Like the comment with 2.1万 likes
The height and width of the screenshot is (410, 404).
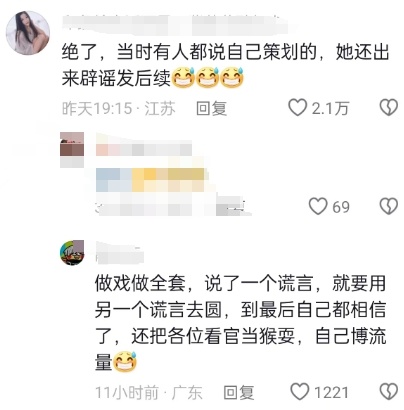[x=297, y=107]
